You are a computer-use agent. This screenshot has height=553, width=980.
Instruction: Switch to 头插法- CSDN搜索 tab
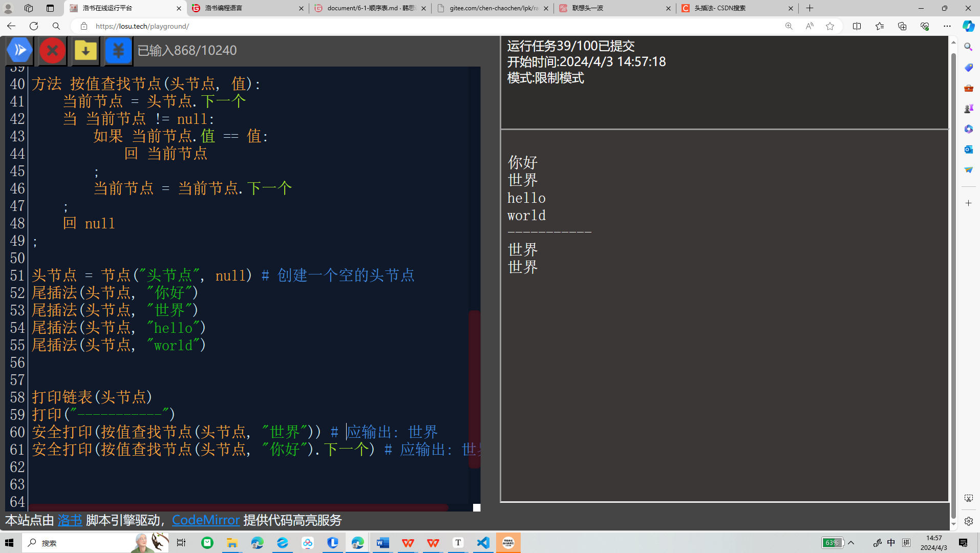(737, 8)
